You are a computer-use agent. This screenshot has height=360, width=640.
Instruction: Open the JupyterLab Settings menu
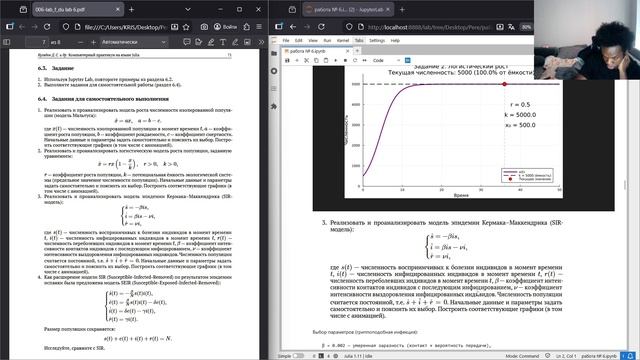(377, 40)
